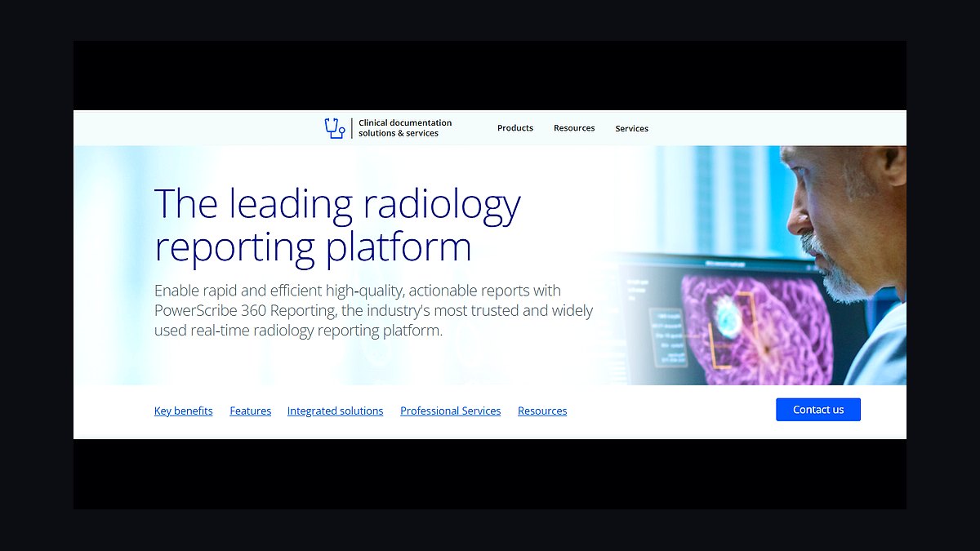The image size is (980, 551).
Task: Select the underlined Resources anchor link
Action: (542, 411)
